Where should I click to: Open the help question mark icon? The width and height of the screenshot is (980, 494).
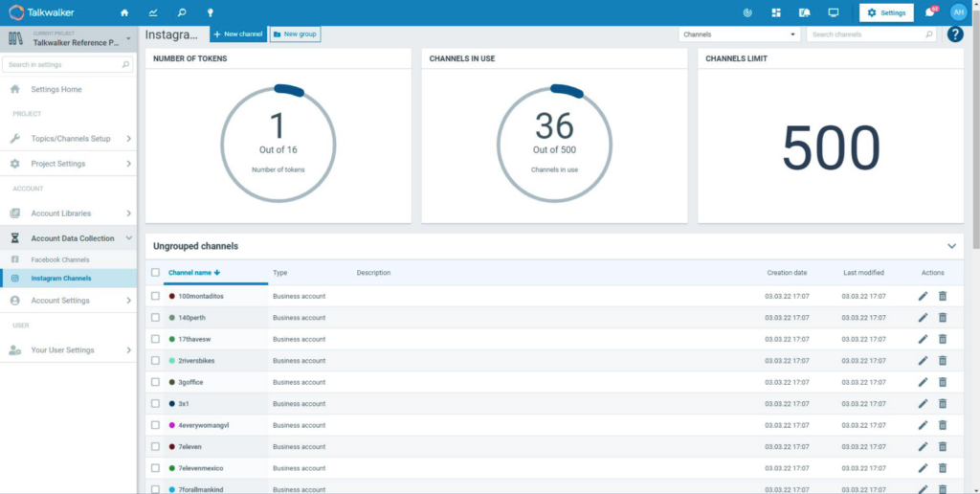955,34
